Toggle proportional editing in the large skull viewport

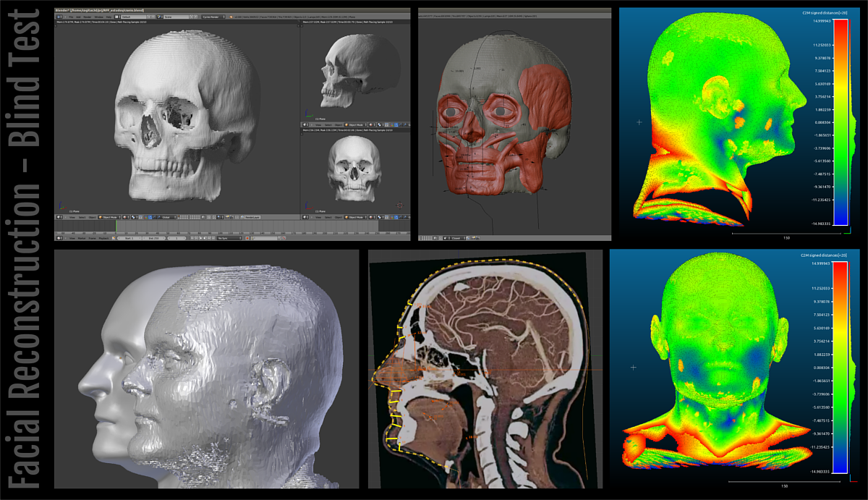[208, 217]
